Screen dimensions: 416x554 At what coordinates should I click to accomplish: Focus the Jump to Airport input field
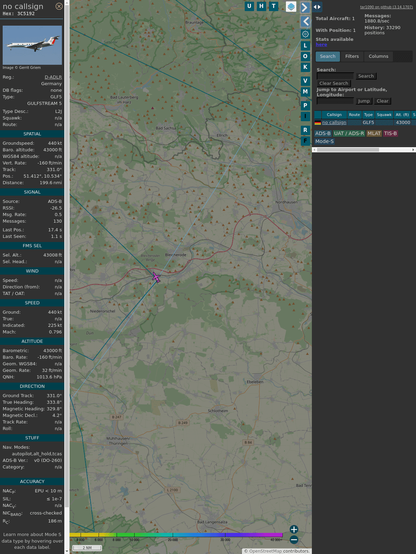click(335, 101)
